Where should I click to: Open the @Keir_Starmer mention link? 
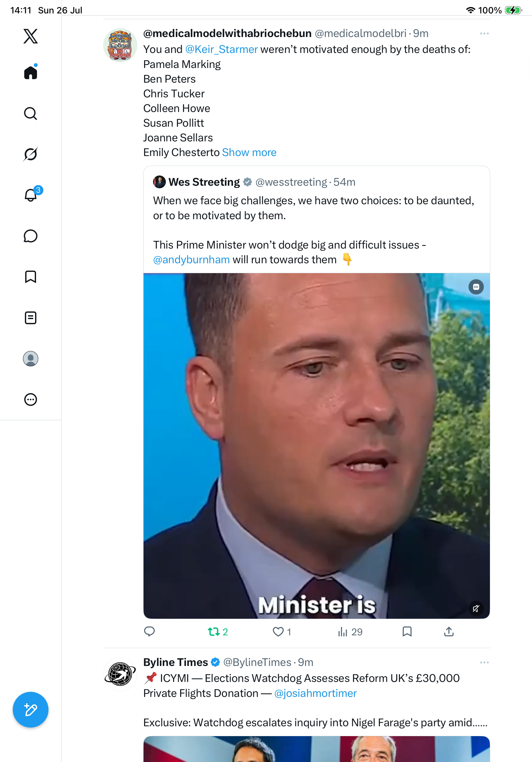(x=221, y=49)
